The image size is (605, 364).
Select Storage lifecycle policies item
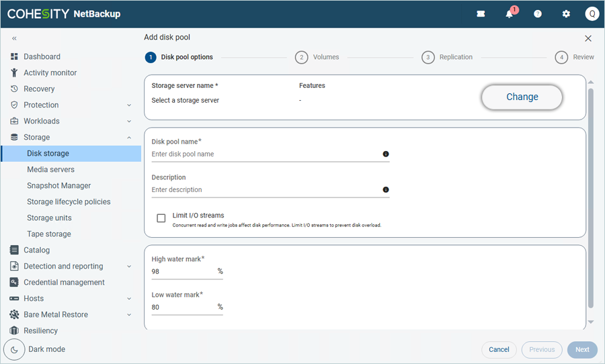[x=69, y=202]
